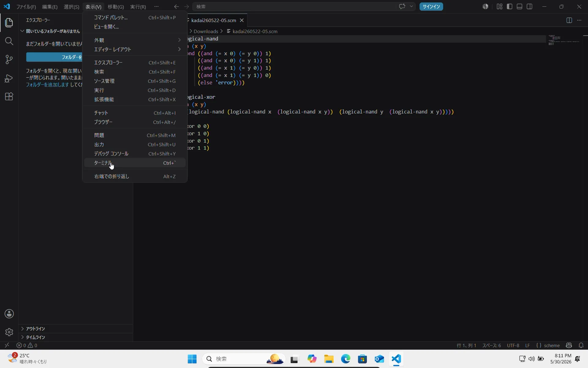Select 拡張機能 menu entry
588x368 pixels.
pos(135,99)
